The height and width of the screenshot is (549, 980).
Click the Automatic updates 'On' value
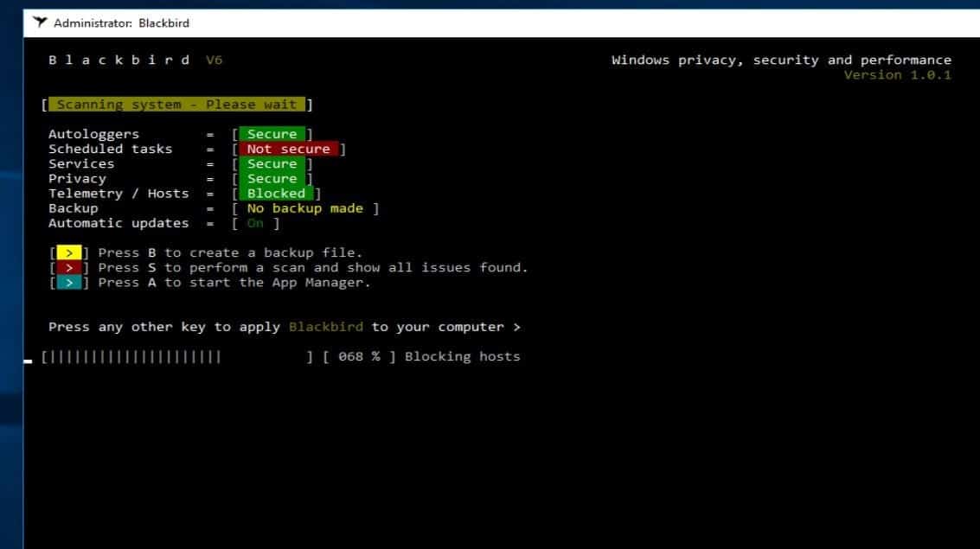pyautogui.click(x=255, y=224)
